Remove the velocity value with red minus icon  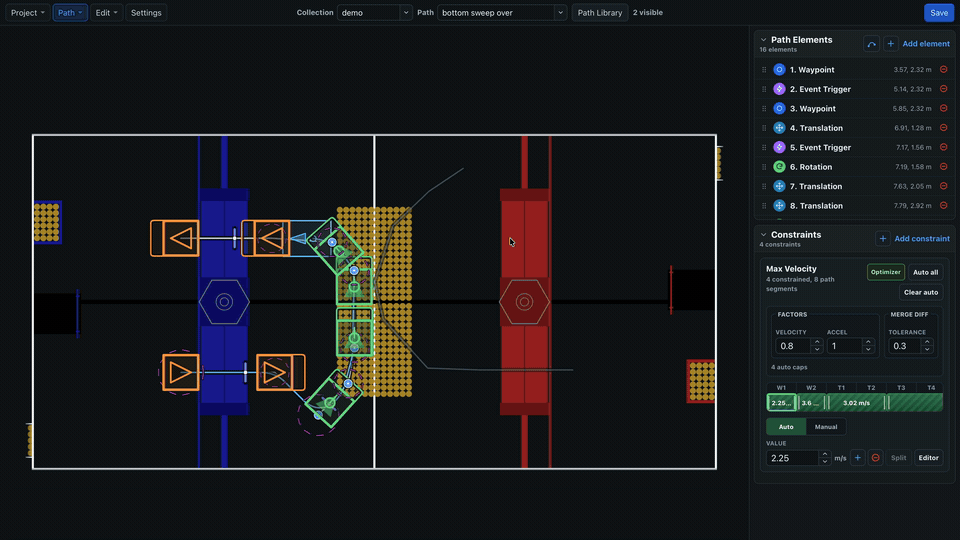876,457
